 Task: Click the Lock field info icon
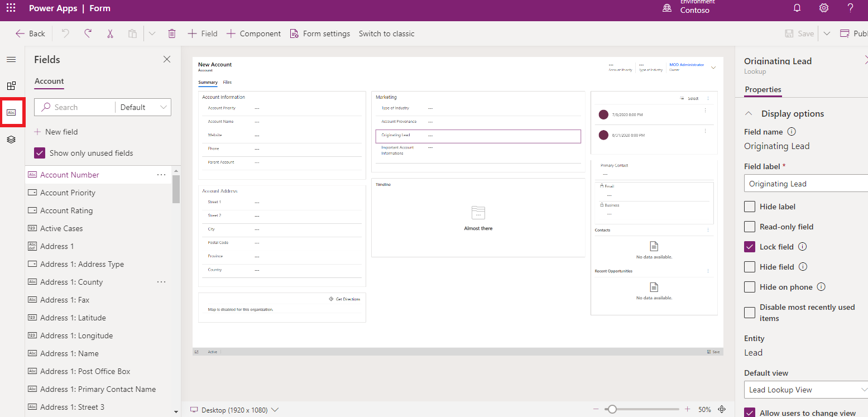(x=802, y=247)
